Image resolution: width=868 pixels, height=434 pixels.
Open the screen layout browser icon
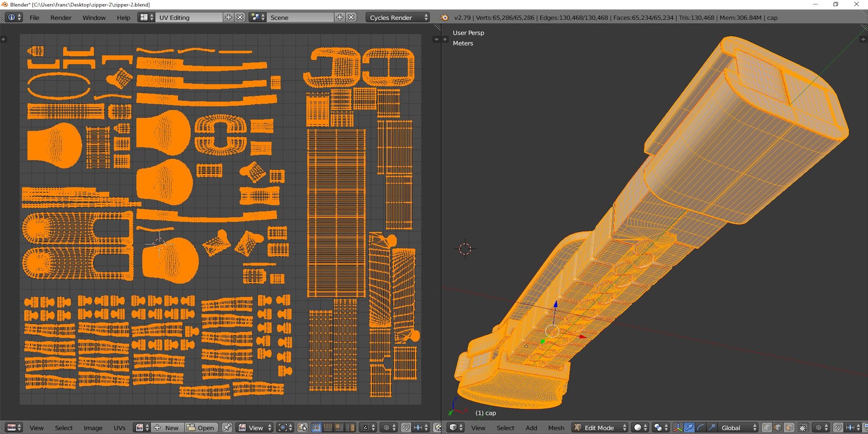point(146,17)
